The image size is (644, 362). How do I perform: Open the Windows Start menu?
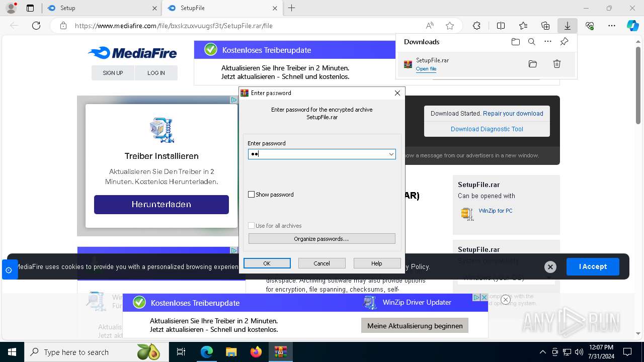(x=12, y=352)
